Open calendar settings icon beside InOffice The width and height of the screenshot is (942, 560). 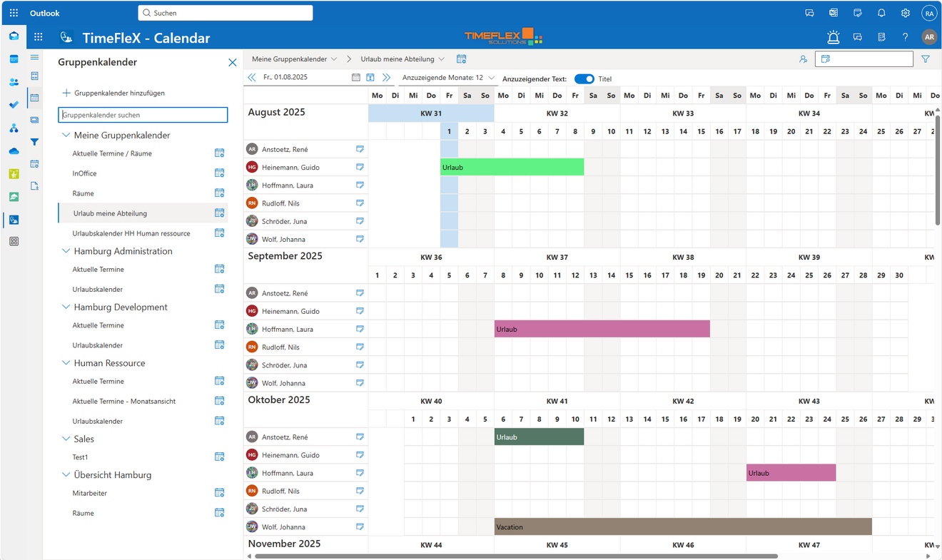(x=220, y=173)
